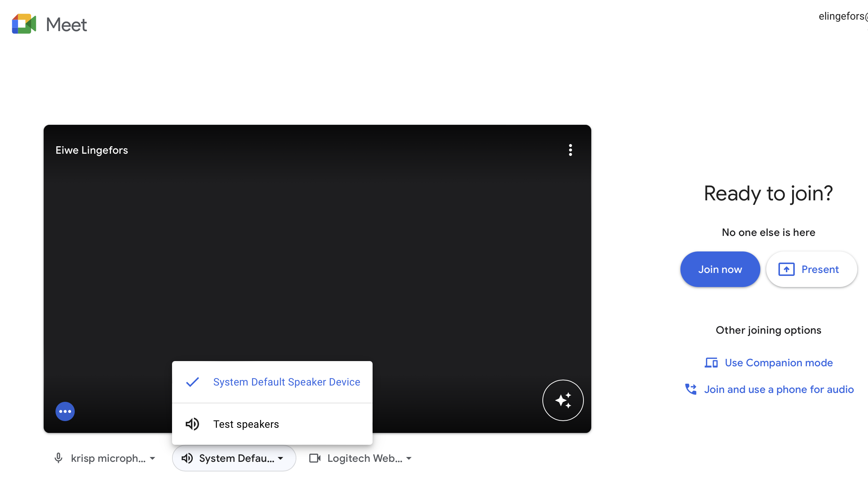
Task: Open Use Companion mode link
Action: (x=778, y=363)
